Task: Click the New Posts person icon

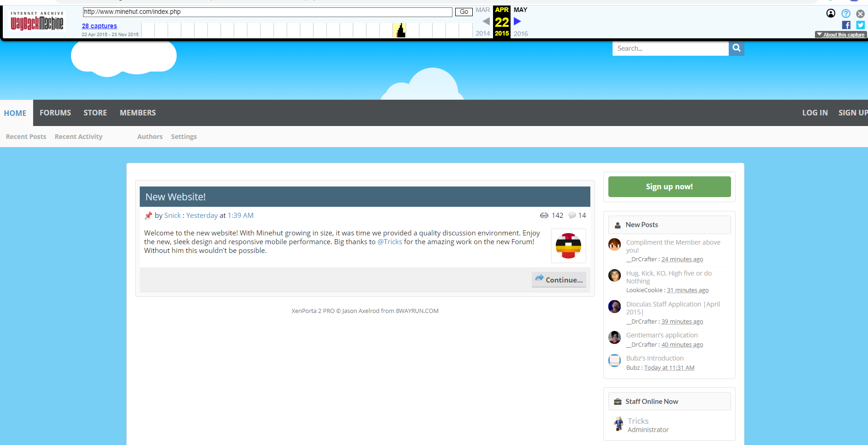Action: [618, 225]
